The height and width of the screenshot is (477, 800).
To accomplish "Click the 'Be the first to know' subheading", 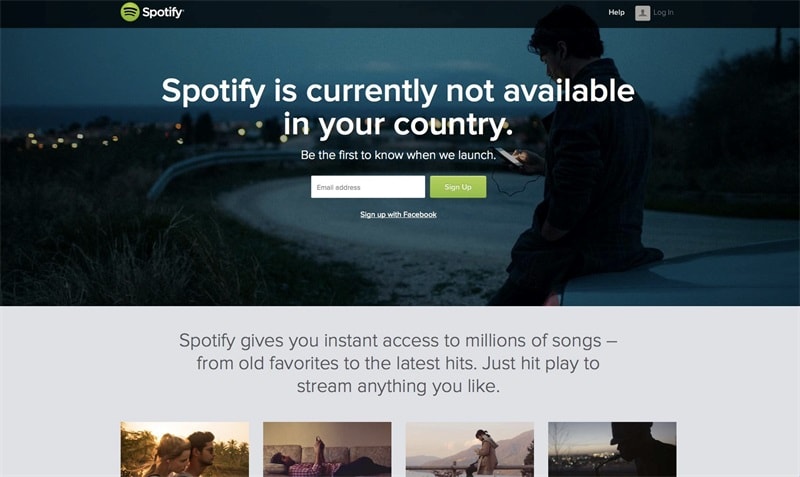I will coord(398,155).
